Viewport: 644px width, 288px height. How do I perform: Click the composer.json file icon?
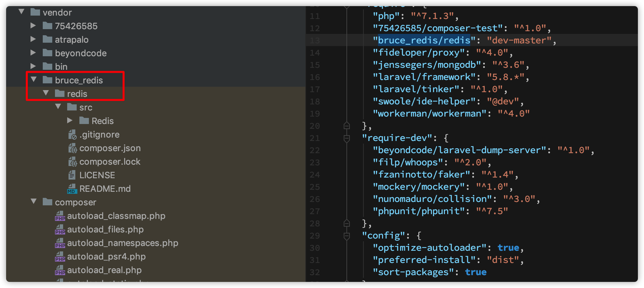point(72,148)
